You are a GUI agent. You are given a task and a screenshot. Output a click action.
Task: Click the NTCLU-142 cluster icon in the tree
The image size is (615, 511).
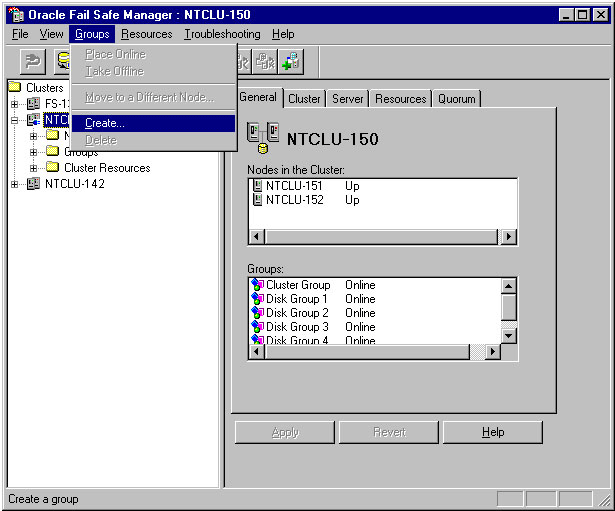(x=33, y=183)
